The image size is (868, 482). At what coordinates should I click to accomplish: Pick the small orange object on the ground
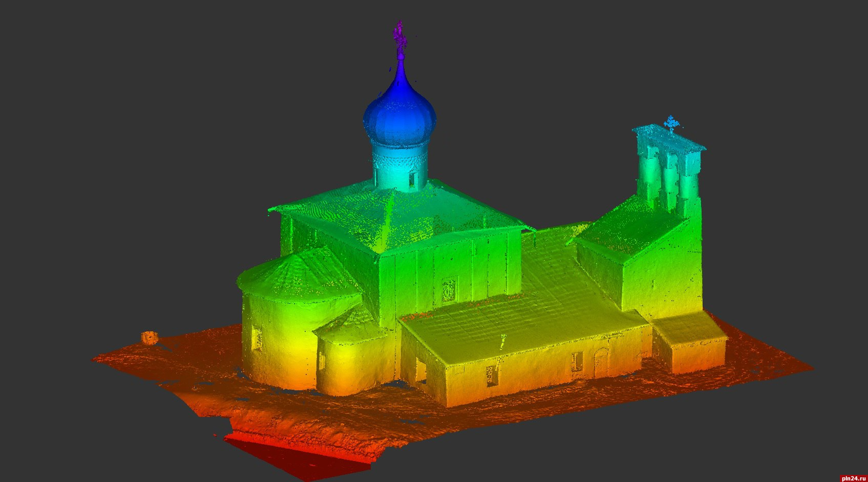(149, 337)
